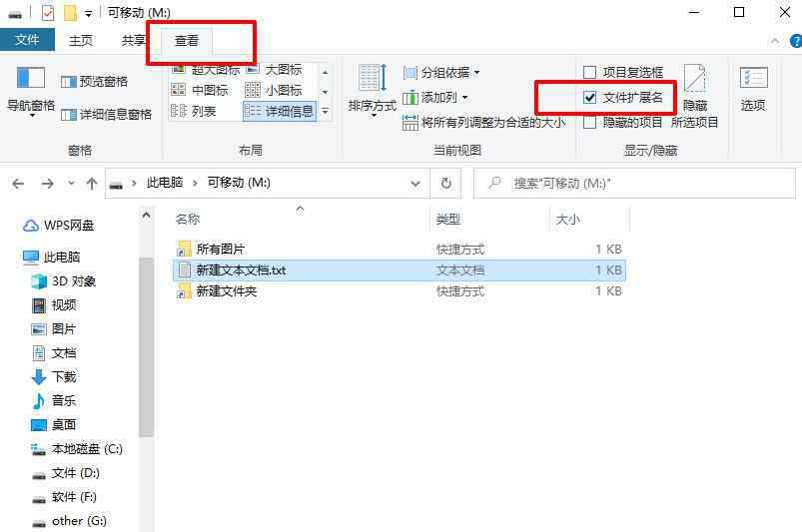
Task: Choose the sort by (排序方式) icon
Action: tap(373, 90)
